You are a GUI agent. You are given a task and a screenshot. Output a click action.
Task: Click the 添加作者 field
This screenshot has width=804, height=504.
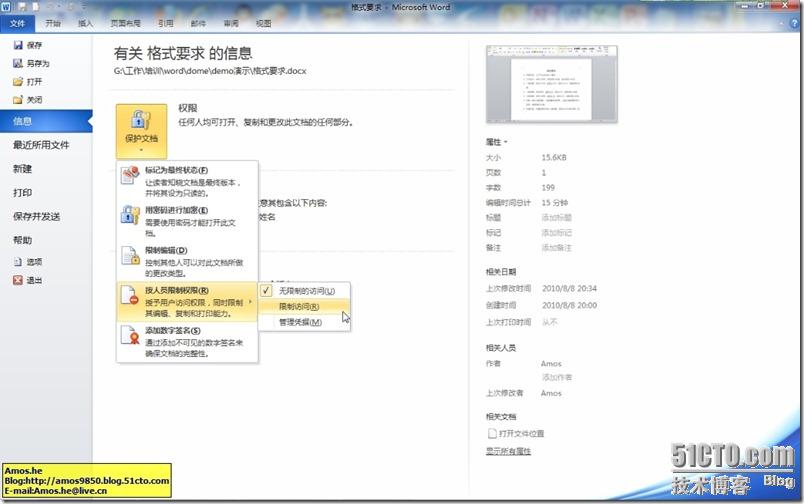[x=557, y=377]
